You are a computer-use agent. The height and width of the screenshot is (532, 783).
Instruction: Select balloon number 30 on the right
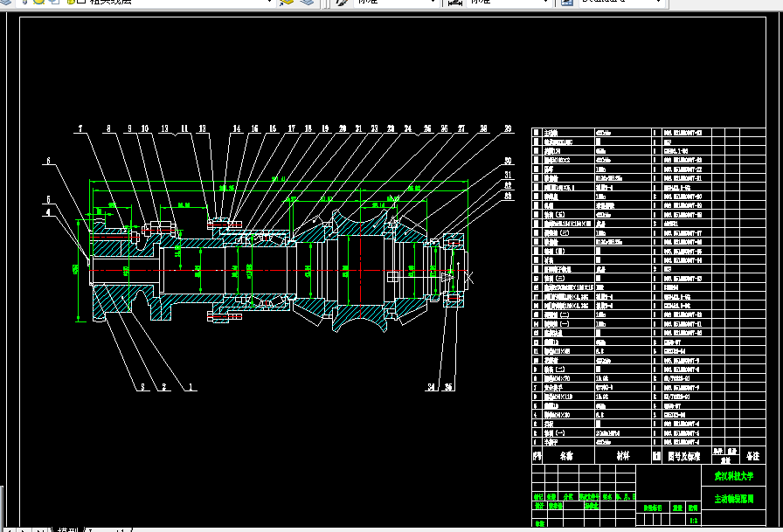coord(508,161)
